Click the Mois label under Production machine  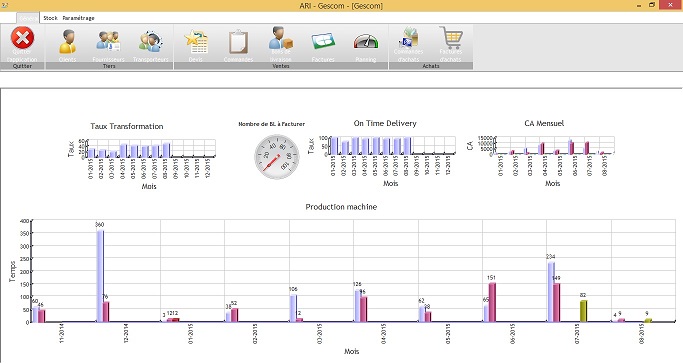click(x=352, y=351)
